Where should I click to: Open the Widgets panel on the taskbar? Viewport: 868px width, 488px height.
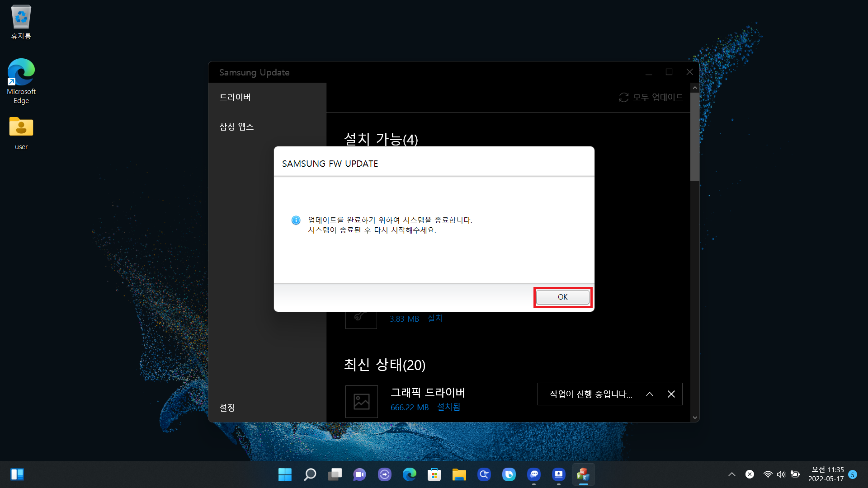(x=17, y=474)
